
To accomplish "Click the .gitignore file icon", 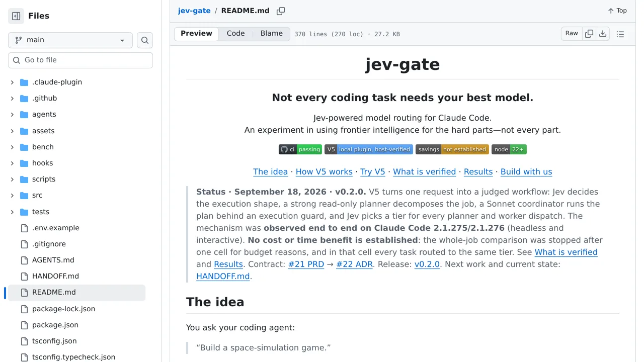I will pyautogui.click(x=24, y=244).
